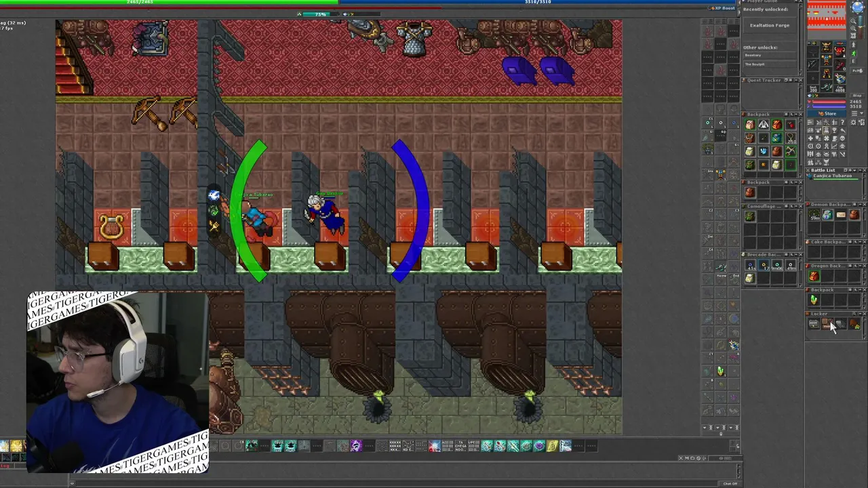
Task: Open the Store
Action: tap(827, 114)
